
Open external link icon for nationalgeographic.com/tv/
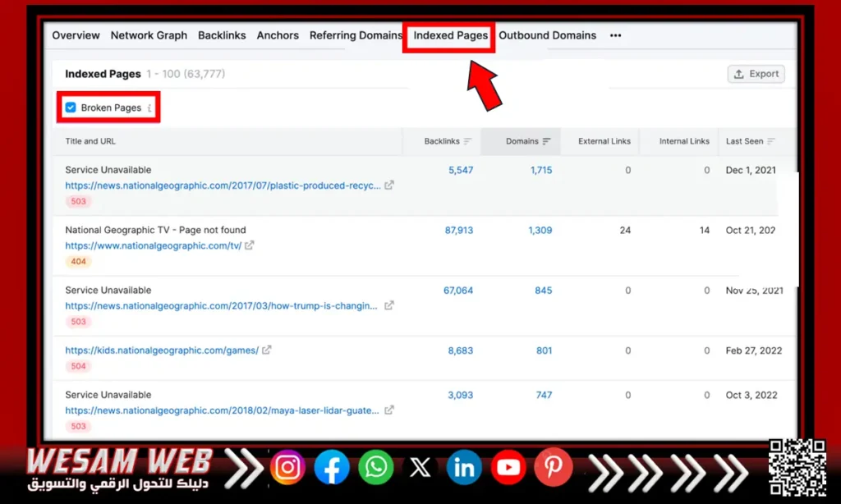point(249,245)
